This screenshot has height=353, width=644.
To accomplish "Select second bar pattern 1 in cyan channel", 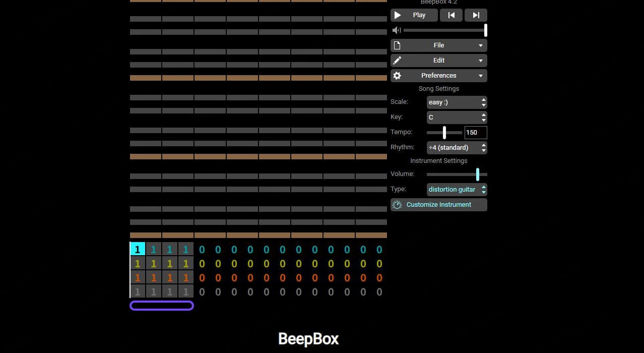I will [154, 249].
